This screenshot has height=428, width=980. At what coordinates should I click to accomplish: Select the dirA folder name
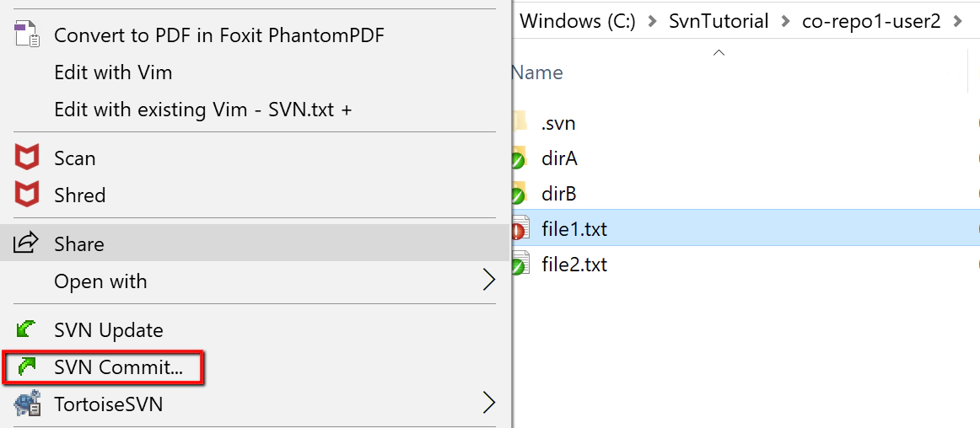point(559,158)
